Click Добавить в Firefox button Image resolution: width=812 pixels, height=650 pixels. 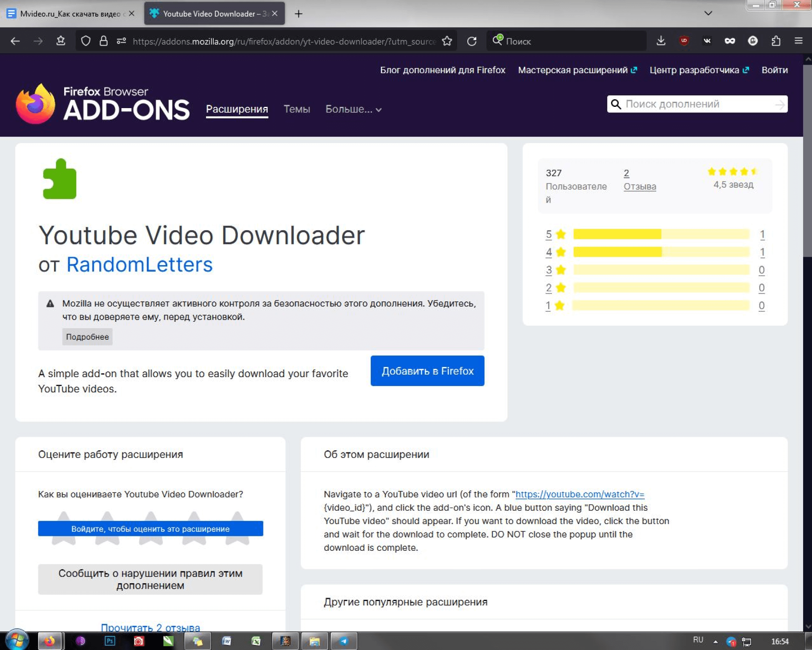[x=427, y=371]
